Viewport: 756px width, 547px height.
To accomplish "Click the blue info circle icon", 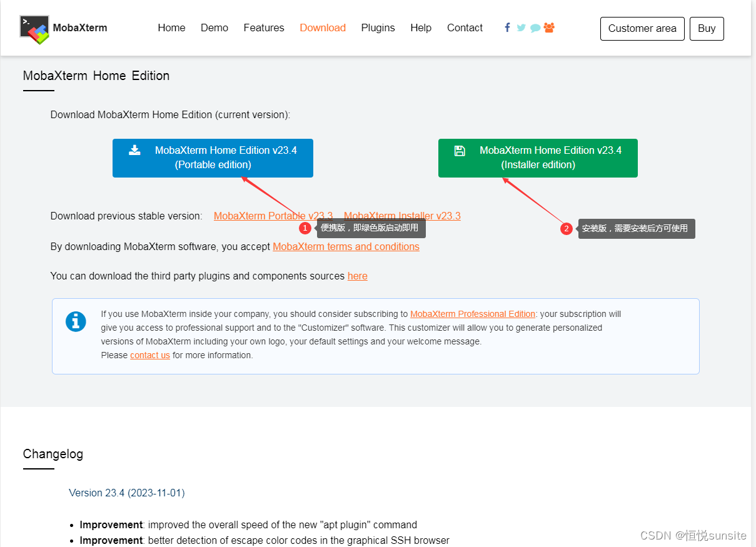I will [x=76, y=321].
